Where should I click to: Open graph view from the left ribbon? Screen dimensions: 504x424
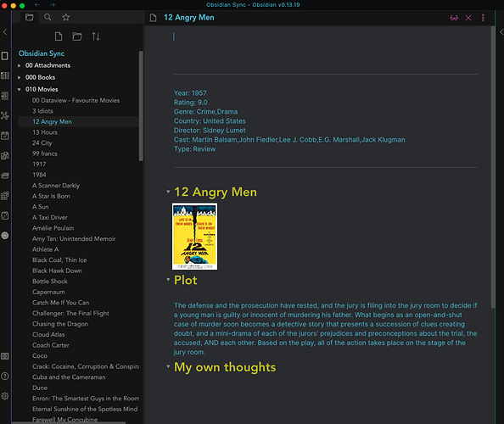[5, 115]
